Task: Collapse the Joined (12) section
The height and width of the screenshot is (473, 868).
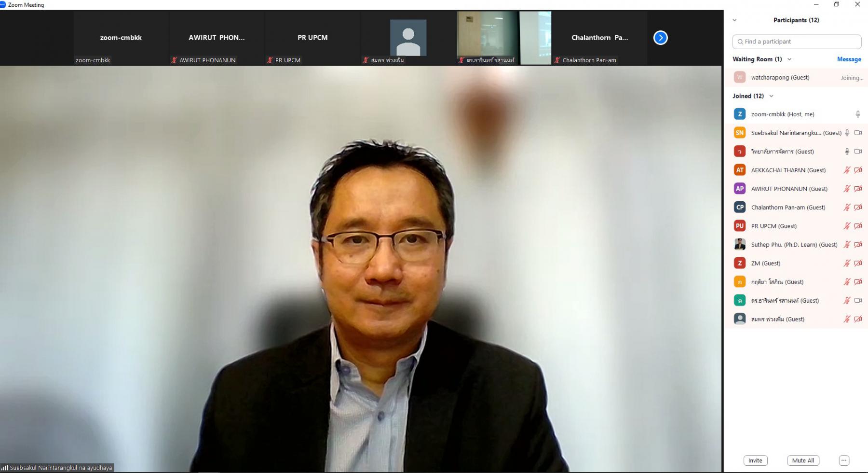Action: point(771,96)
